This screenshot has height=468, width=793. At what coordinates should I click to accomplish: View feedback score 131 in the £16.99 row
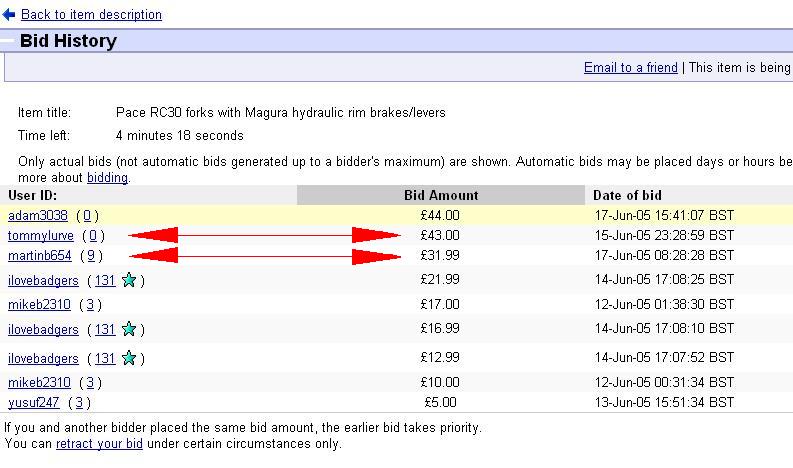point(105,329)
